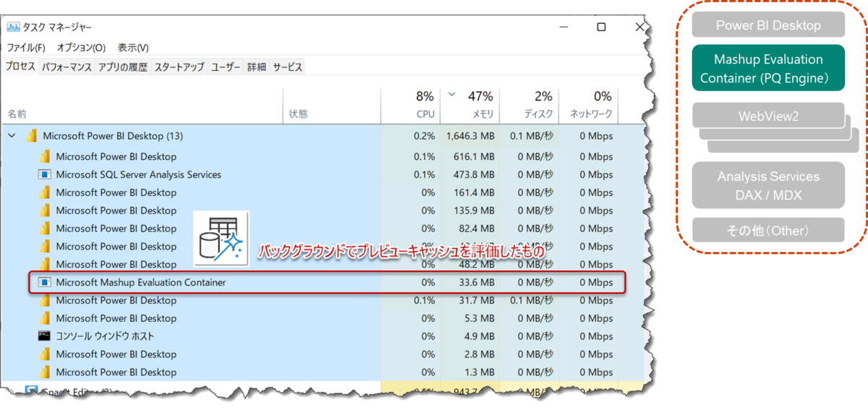This screenshot has width=868, height=411.
Task: Switch to the サービス tab
Action: pyautogui.click(x=288, y=67)
